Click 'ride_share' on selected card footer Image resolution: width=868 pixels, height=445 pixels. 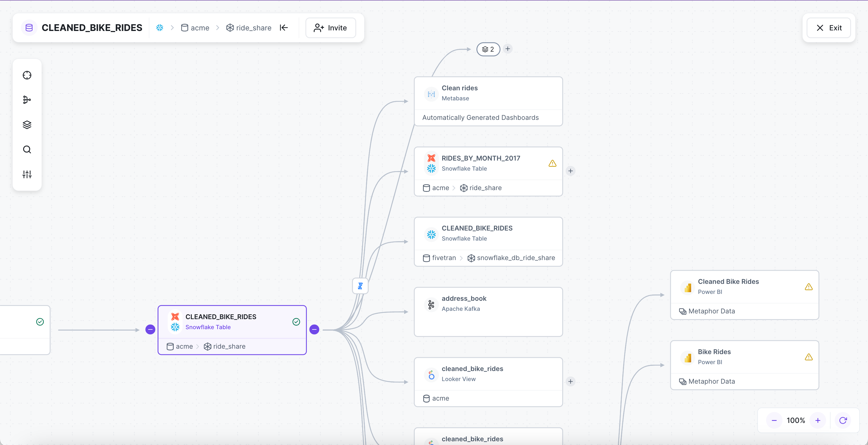pyautogui.click(x=229, y=346)
